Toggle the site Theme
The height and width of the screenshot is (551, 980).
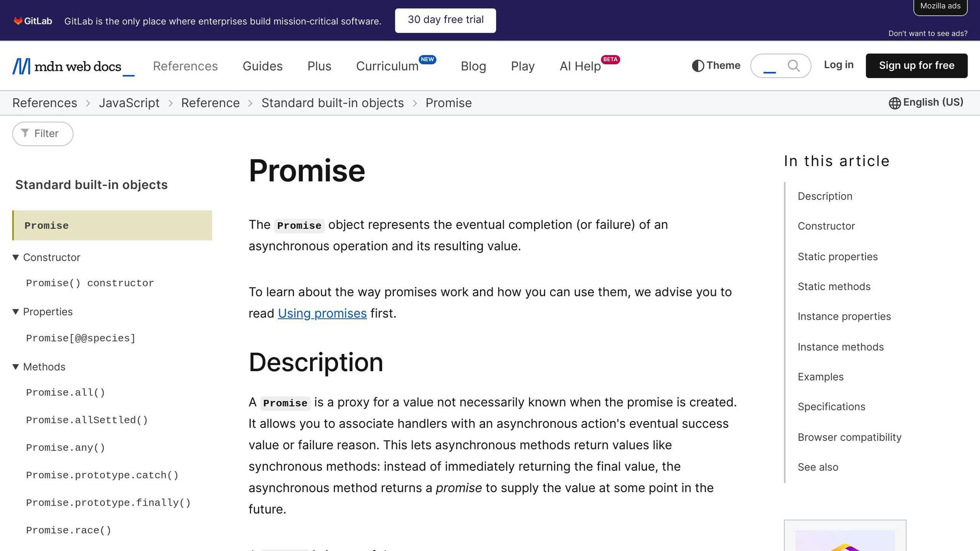715,66
